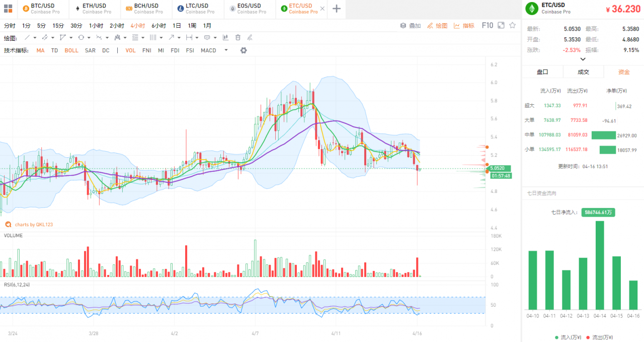Select the trend line drawing tool
The height and width of the screenshot is (342, 644).
pos(27,38)
